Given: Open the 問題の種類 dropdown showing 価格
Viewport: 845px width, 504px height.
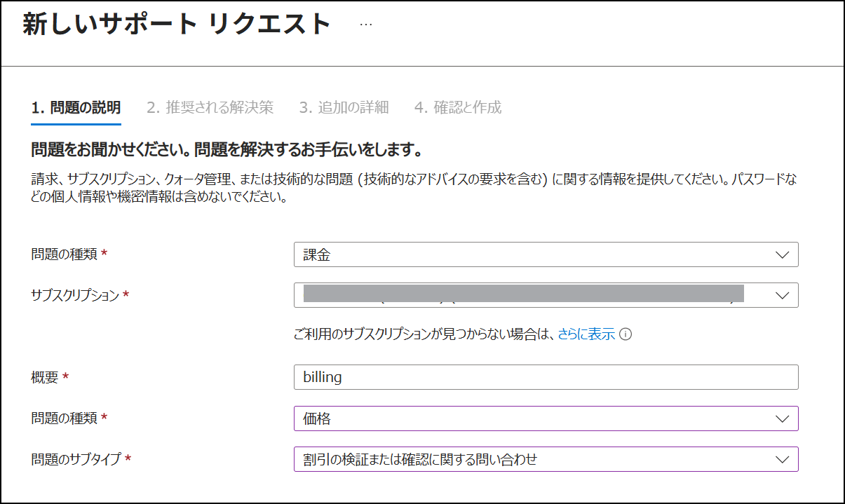Looking at the screenshot, I should [x=546, y=418].
